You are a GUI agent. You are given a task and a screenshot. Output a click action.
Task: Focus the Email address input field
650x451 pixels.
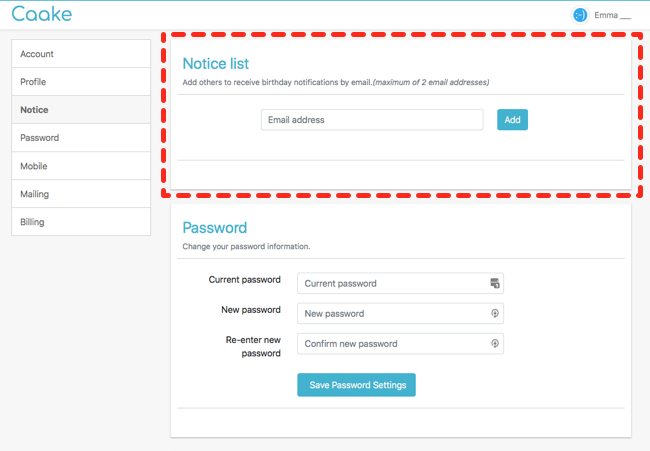pos(372,120)
